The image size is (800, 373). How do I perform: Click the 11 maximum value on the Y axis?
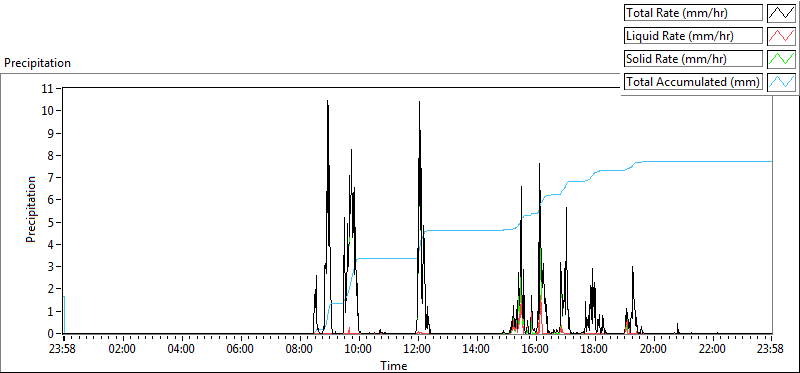click(48, 88)
